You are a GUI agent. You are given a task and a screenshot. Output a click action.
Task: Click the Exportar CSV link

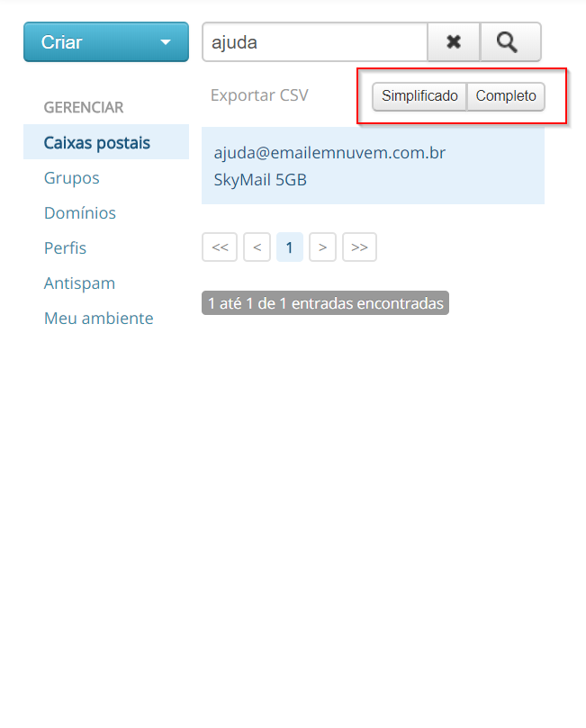(259, 95)
